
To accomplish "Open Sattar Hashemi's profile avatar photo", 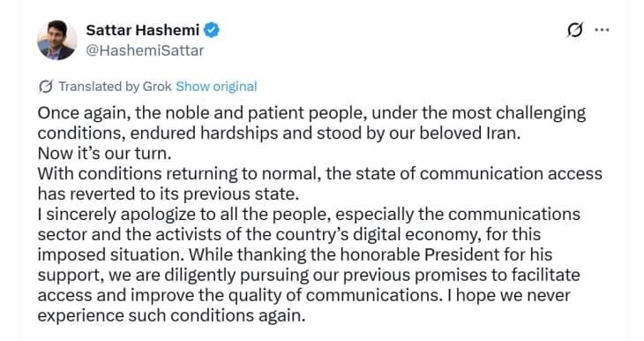I will 57,40.
